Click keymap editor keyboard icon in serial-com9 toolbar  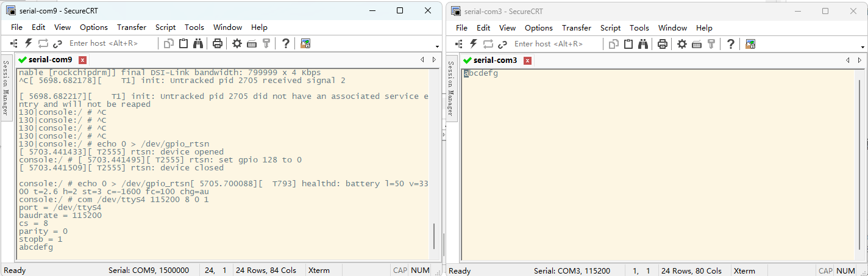pyautogui.click(x=252, y=43)
